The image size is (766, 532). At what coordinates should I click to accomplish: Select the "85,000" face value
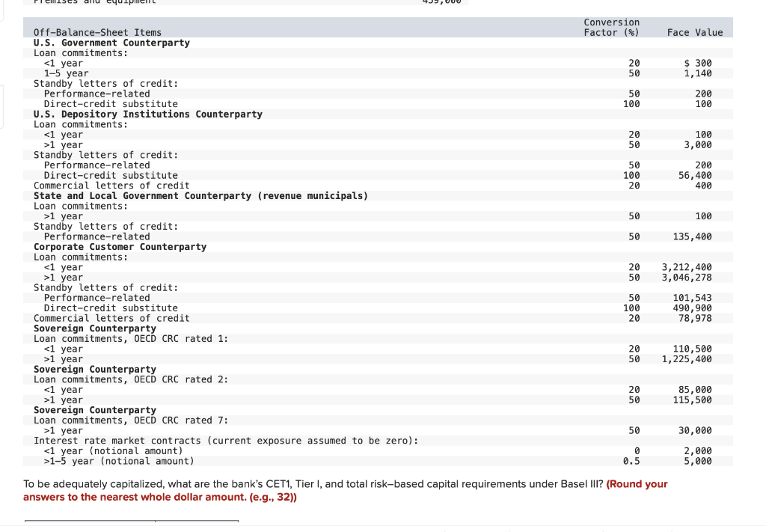(x=695, y=390)
